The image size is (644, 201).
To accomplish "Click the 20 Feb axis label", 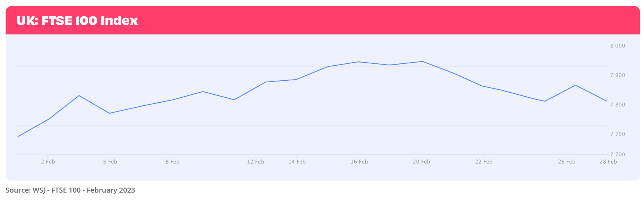I will pyautogui.click(x=421, y=162).
